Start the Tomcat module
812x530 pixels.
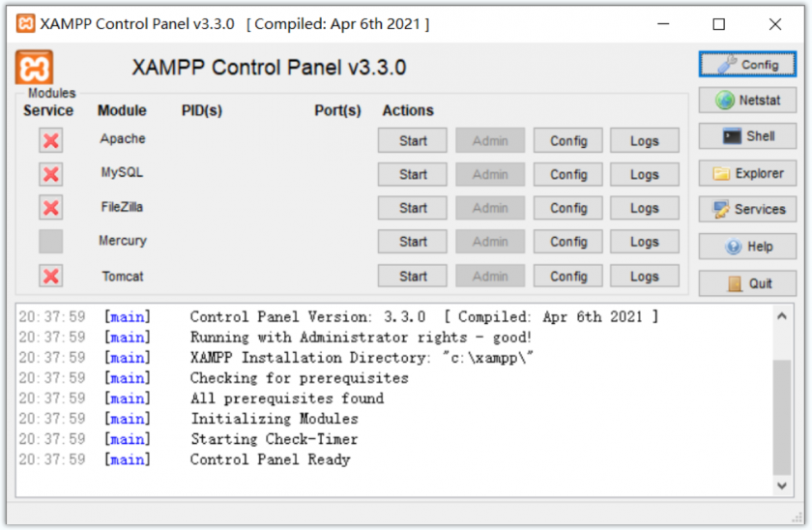[x=412, y=277]
